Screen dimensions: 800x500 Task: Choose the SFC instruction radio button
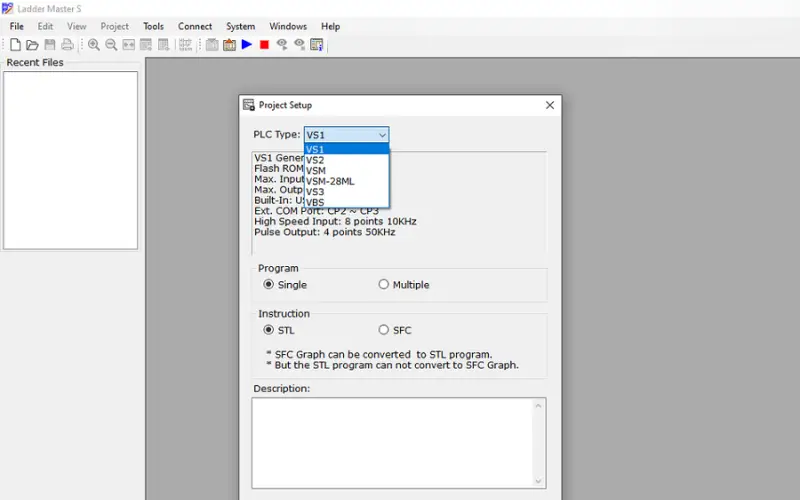coord(384,330)
